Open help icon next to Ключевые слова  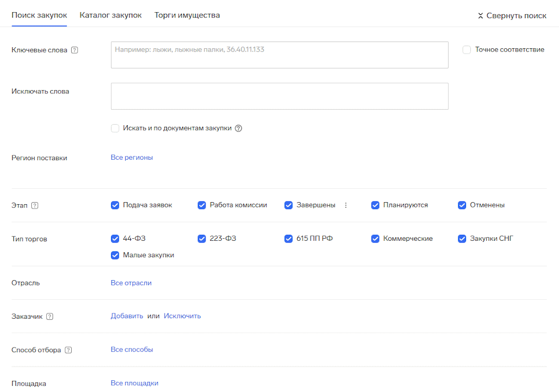click(x=74, y=50)
